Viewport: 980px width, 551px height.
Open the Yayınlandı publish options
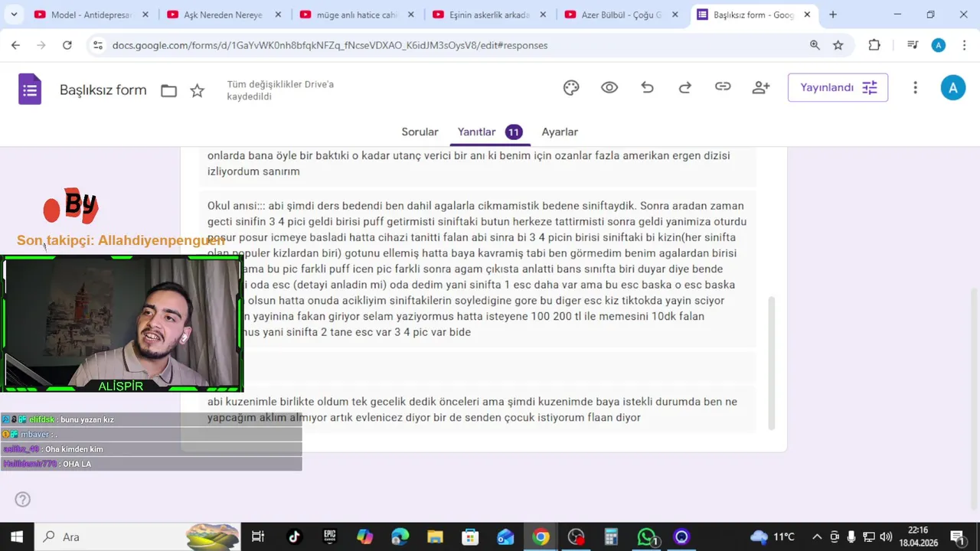(838, 87)
